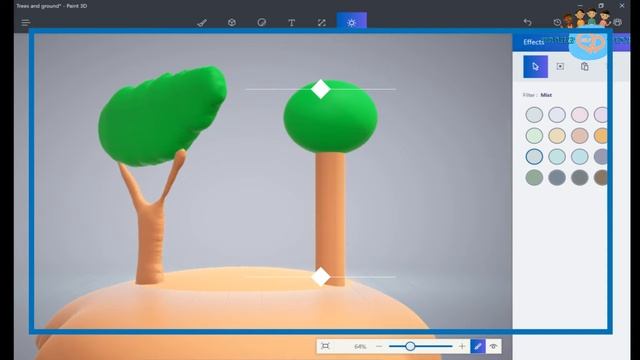Screen dimensions: 640x360
Task: Zoom in with the plus button
Action: point(462,347)
